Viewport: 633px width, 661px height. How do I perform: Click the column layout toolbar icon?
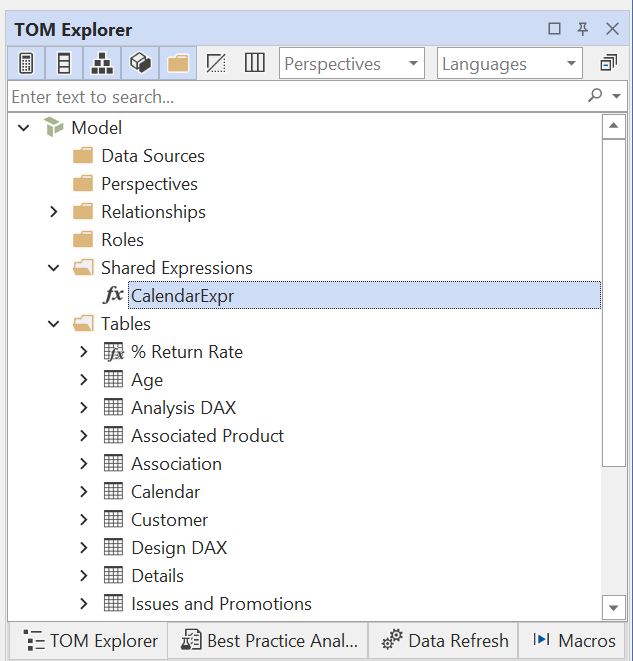(254, 63)
